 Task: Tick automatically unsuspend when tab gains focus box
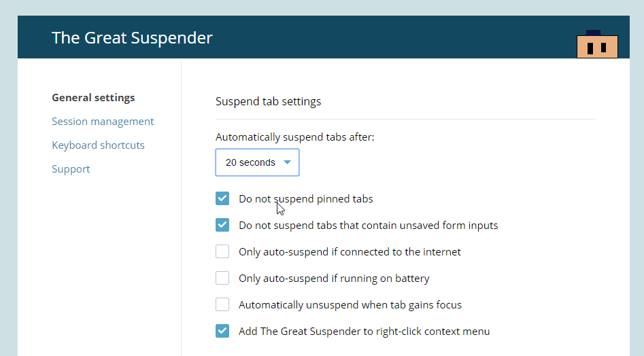tap(222, 304)
